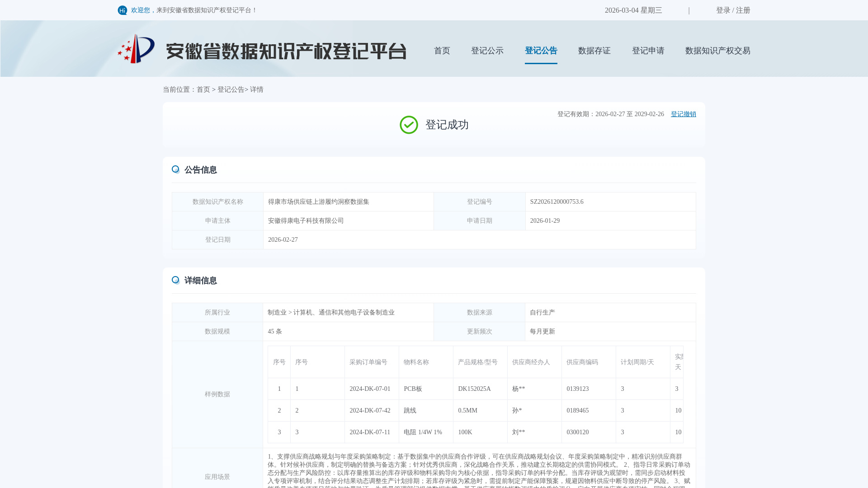Click the bullet icon beside 详细信息
This screenshot has height=488, width=868.
(176, 280)
